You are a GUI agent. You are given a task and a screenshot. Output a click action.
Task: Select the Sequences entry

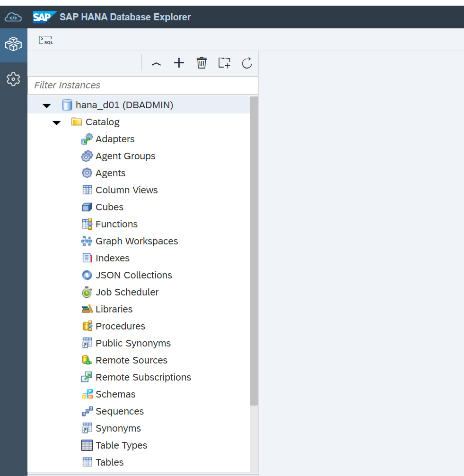[x=120, y=411]
